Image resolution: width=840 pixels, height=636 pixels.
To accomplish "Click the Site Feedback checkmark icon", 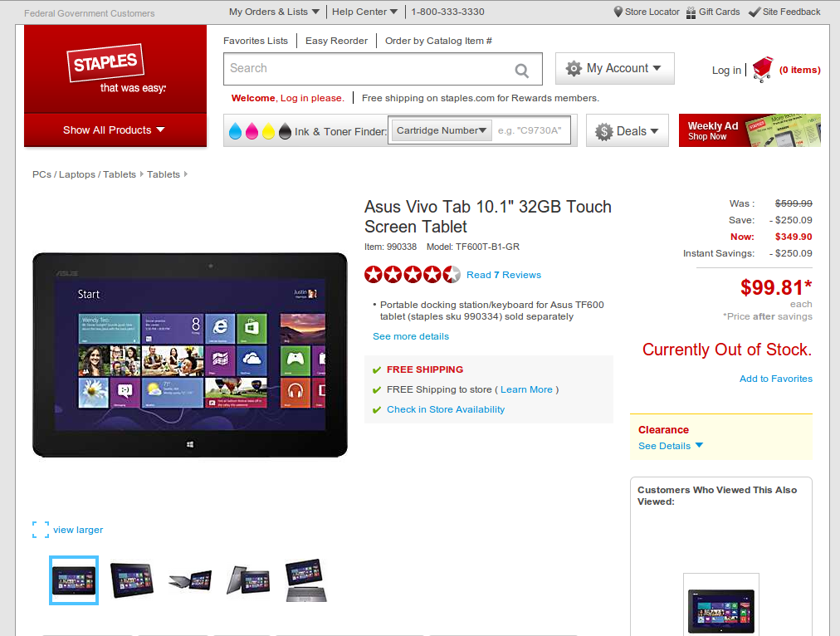I will [754, 12].
